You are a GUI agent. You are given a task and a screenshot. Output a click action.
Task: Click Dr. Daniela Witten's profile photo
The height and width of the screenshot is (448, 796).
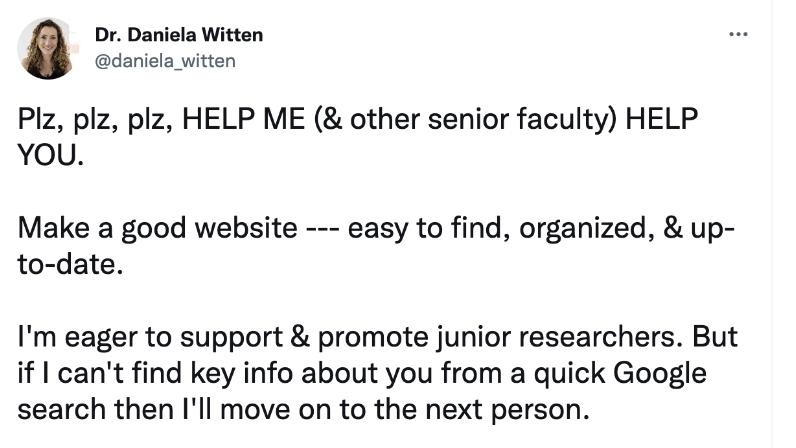click(47, 47)
